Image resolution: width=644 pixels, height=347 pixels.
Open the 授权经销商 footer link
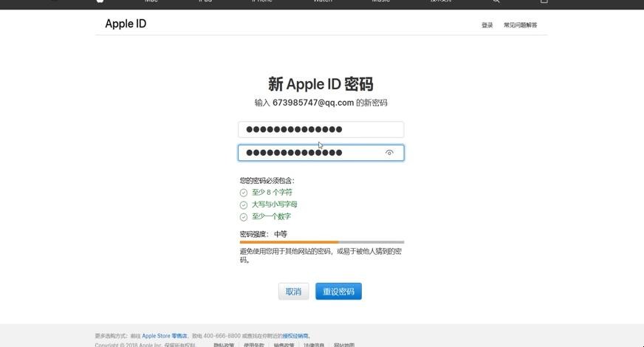click(x=295, y=336)
